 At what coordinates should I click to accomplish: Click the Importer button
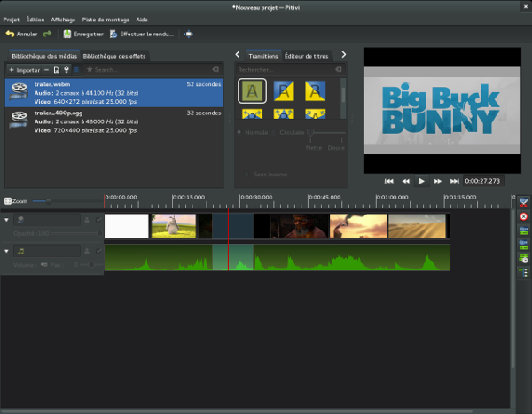point(24,69)
